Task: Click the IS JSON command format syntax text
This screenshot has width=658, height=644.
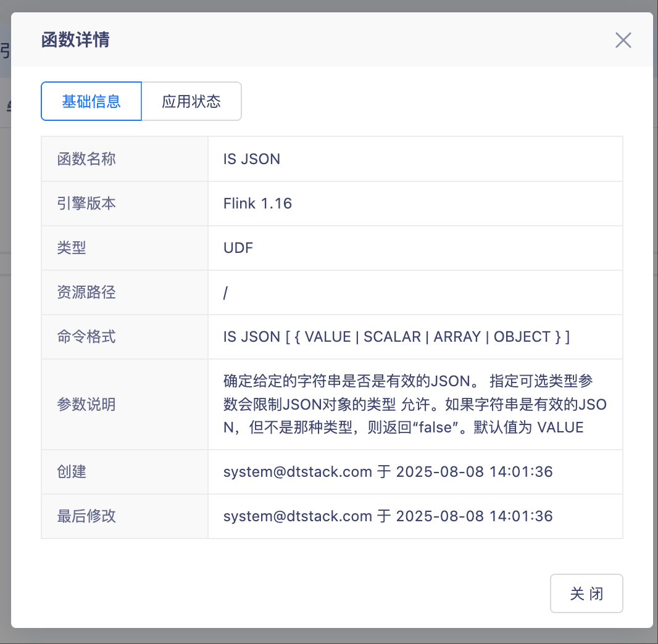Action: pos(396,337)
